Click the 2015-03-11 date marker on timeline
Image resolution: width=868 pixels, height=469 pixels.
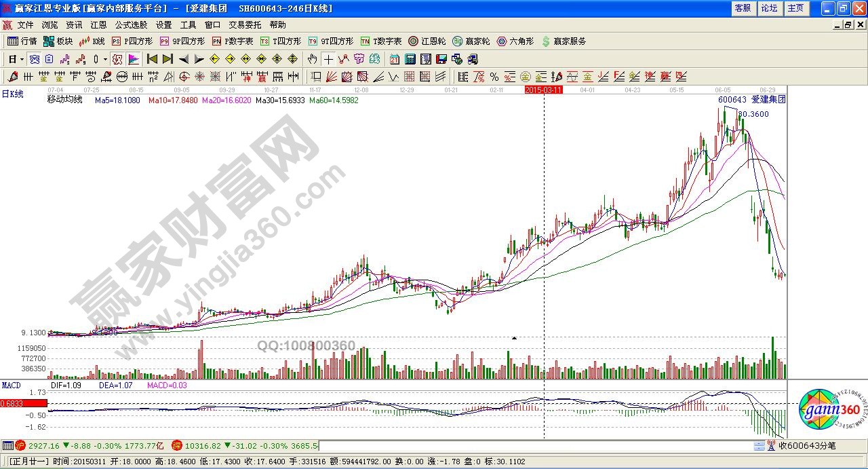(544, 90)
